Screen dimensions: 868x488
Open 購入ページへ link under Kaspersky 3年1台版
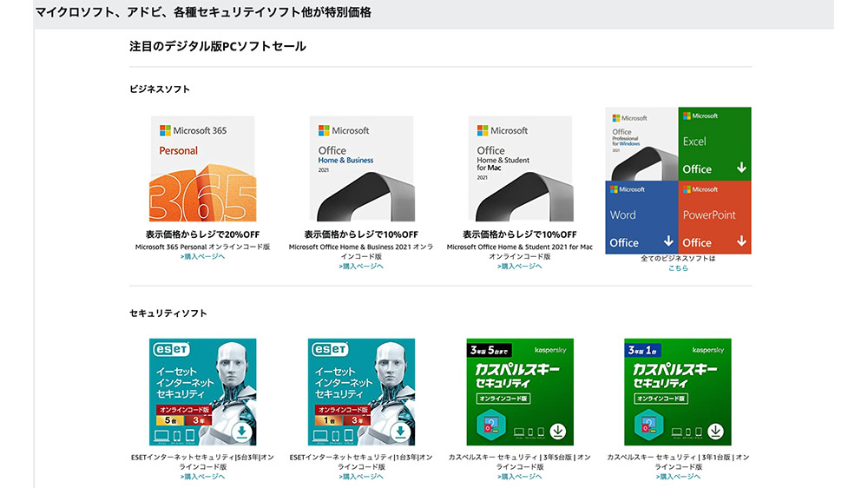click(x=678, y=477)
